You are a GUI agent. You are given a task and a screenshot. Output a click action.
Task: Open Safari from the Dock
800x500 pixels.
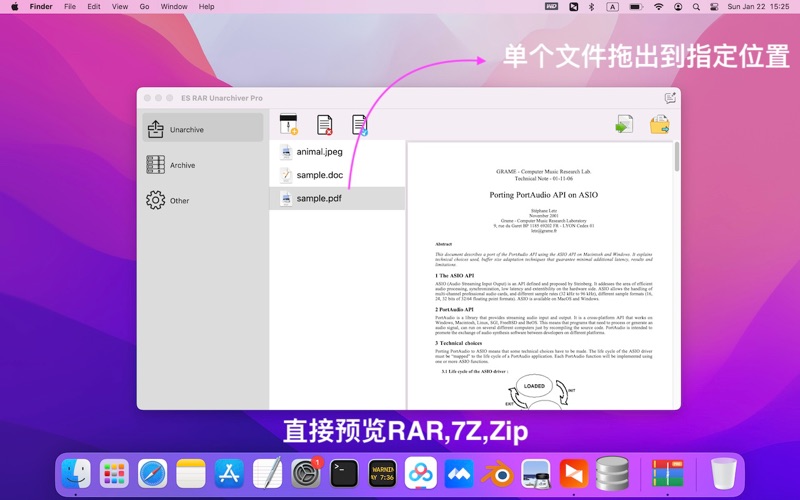pos(153,473)
